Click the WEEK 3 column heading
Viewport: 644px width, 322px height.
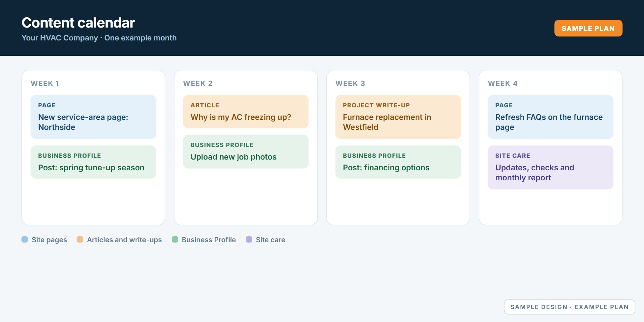[350, 83]
